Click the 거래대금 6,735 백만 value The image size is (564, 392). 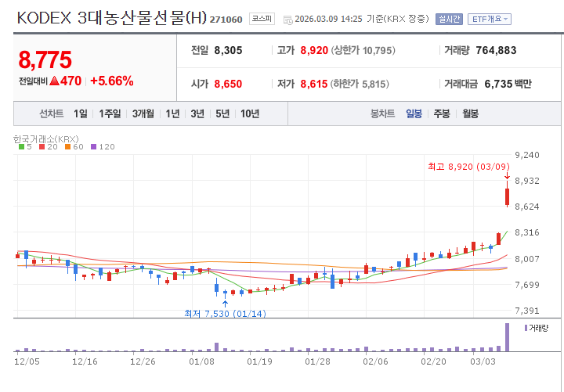pyautogui.click(x=508, y=84)
